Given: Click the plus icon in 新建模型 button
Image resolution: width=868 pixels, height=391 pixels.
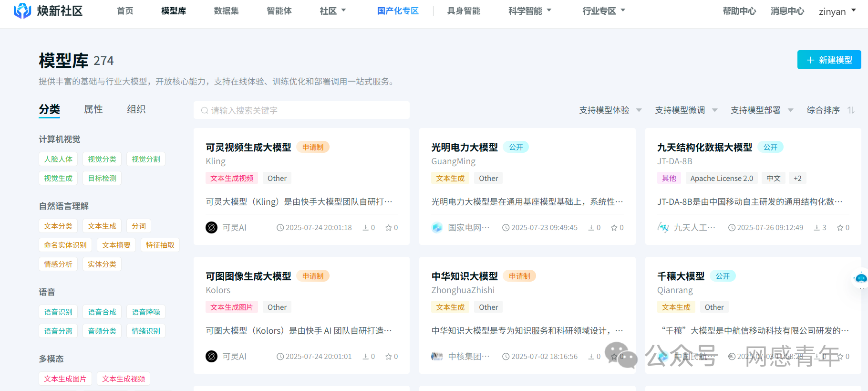Looking at the screenshot, I should [x=810, y=60].
